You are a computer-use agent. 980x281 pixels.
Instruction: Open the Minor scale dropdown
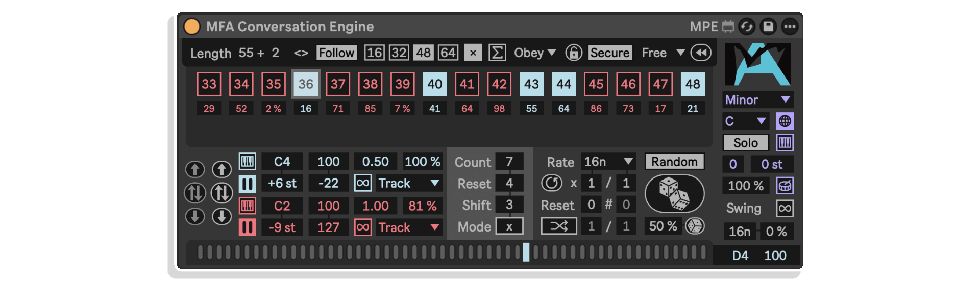[758, 99]
